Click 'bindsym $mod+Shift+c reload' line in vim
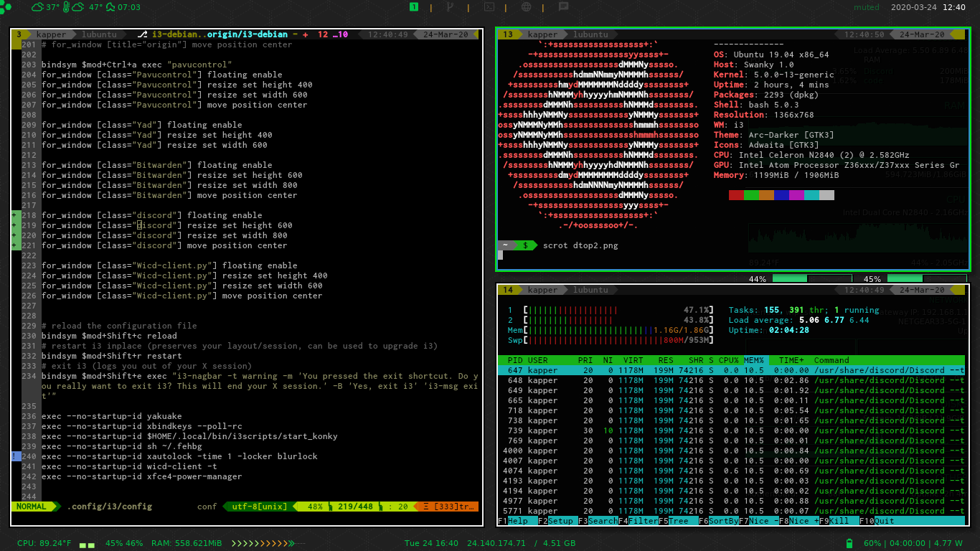This screenshot has width=980, height=551. (109, 336)
